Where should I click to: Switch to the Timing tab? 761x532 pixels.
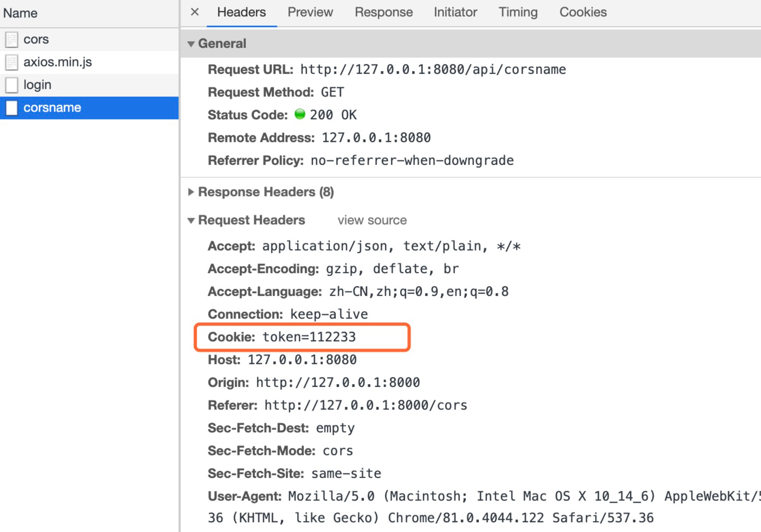518,12
